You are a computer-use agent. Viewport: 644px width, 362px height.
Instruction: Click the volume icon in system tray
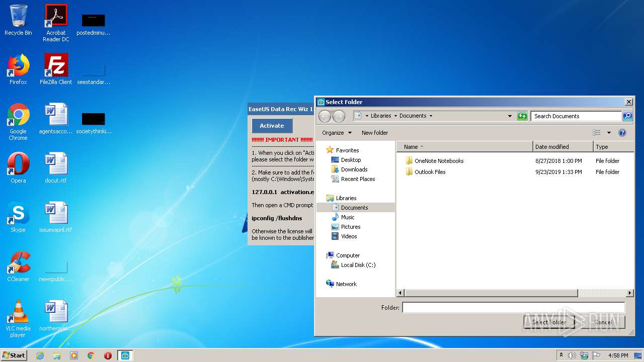[572, 355]
